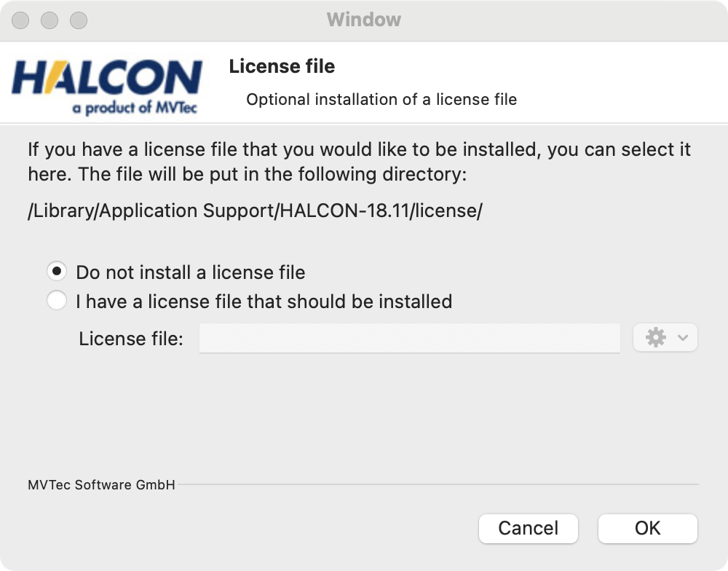Image resolution: width=728 pixels, height=571 pixels.
Task: Click the gear icon on the license file row
Action: tap(657, 337)
